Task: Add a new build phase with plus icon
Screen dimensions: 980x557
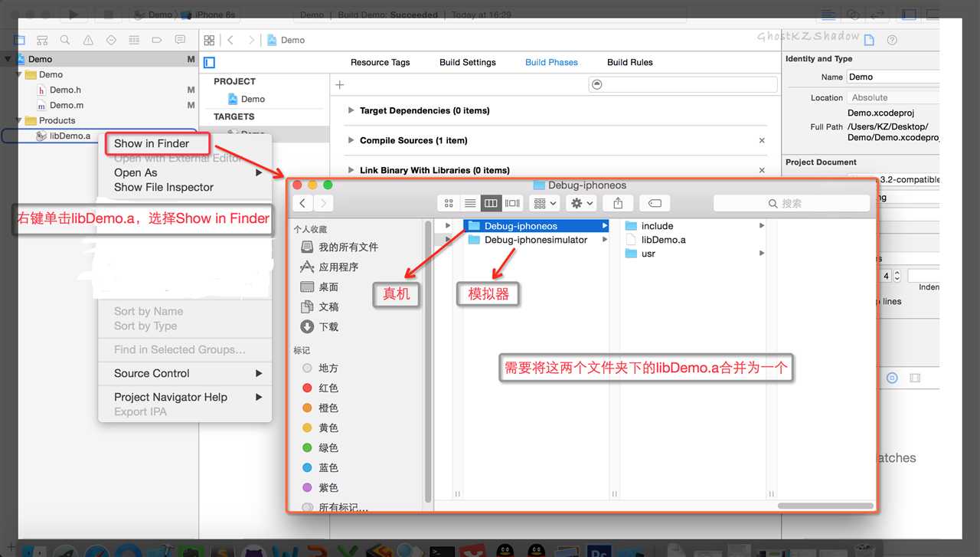Action: tap(340, 85)
